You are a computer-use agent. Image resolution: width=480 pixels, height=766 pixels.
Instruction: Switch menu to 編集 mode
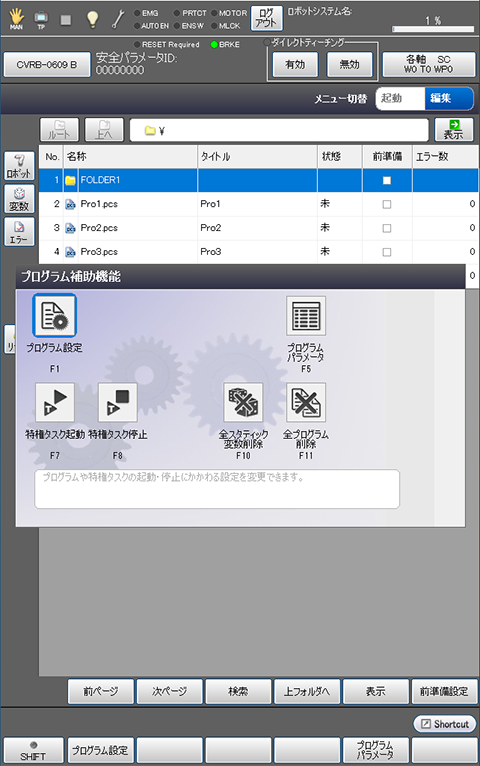[x=449, y=98]
